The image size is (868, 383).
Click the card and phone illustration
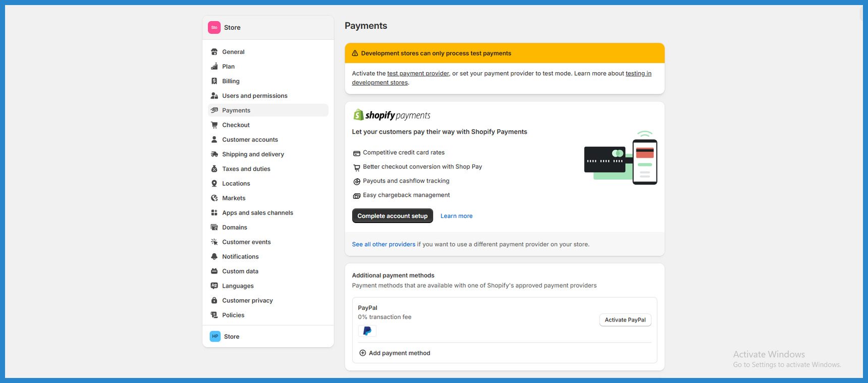point(621,158)
